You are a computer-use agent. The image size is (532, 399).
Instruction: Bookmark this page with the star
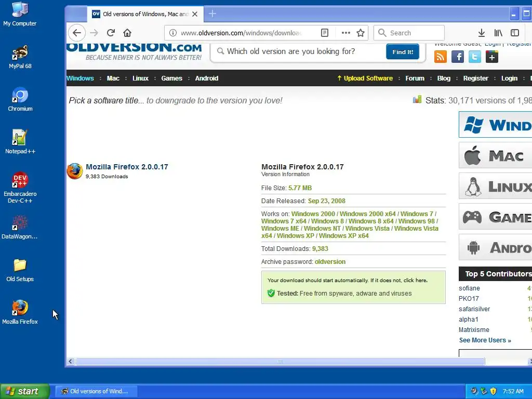(361, 33)
